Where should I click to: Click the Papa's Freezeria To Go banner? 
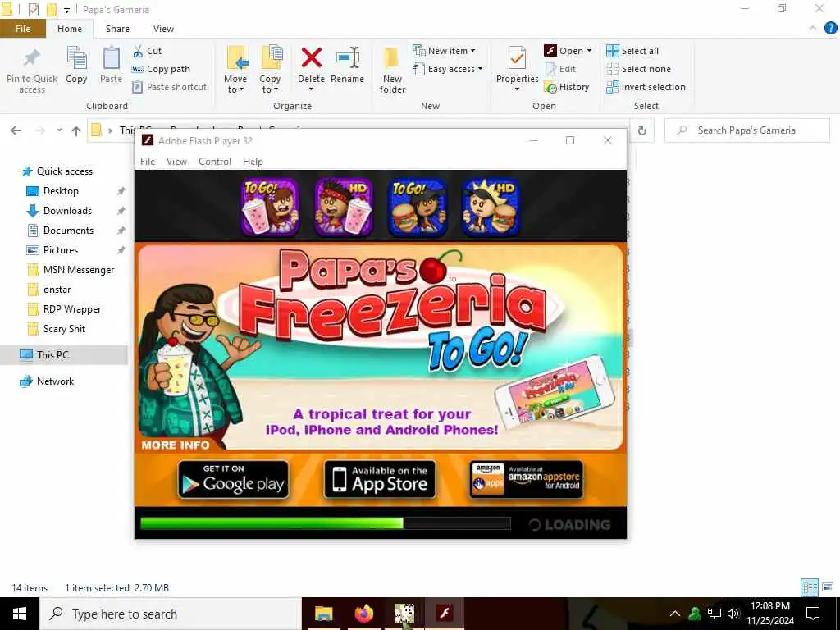point(381,347)
